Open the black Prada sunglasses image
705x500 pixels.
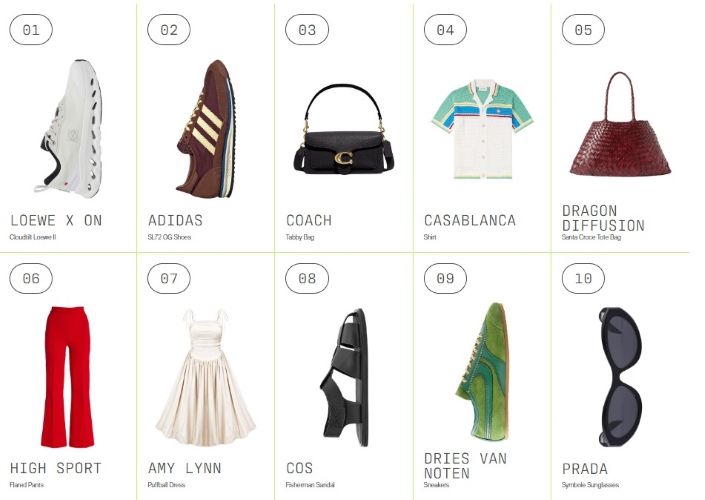pyautogui.click(x=621, y=377)
